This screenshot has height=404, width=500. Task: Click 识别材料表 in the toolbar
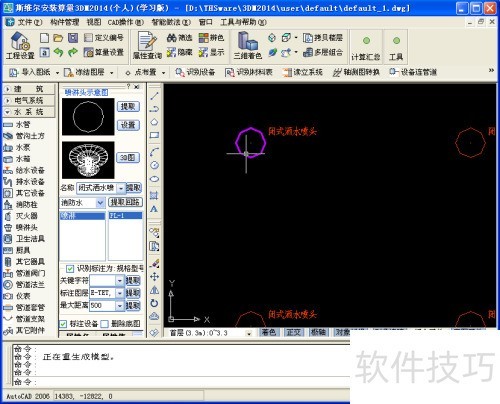click(x=249, y=72)
